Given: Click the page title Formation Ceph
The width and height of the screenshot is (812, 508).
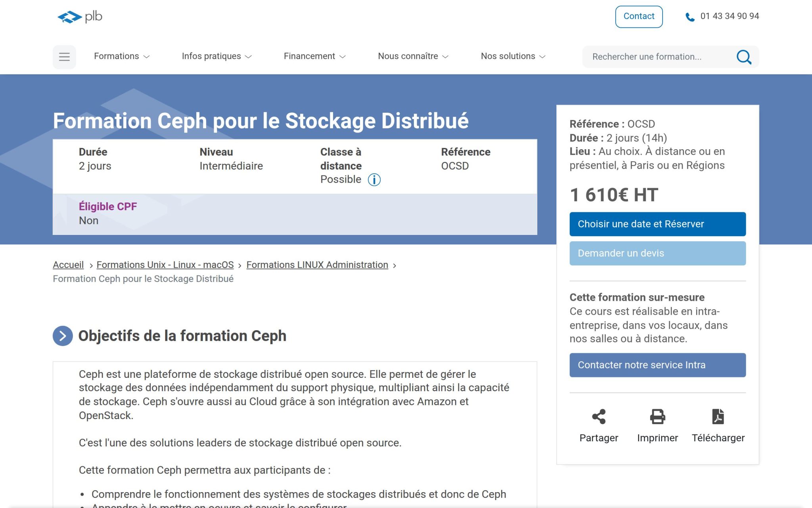Looking at the screenshot, I should [260, 121].
